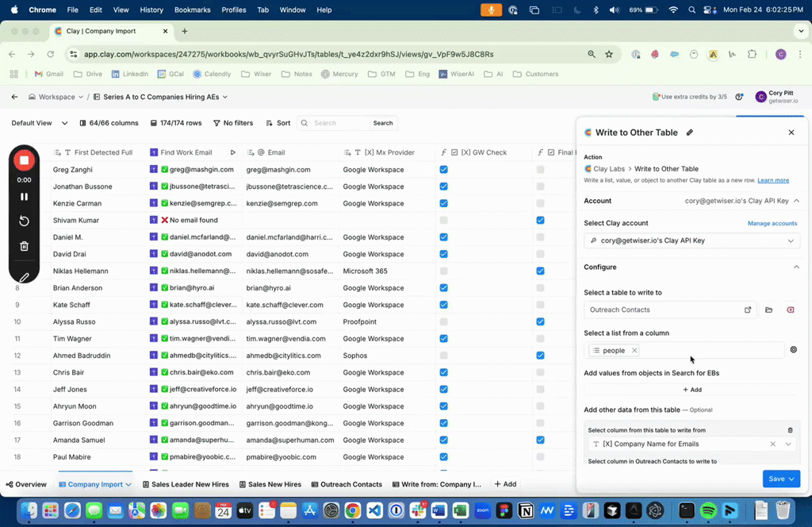Click the folder icon beside Outreach Contacts
Image resolution: width=812 pixels, height=527 pixels.
coord(769,310)
